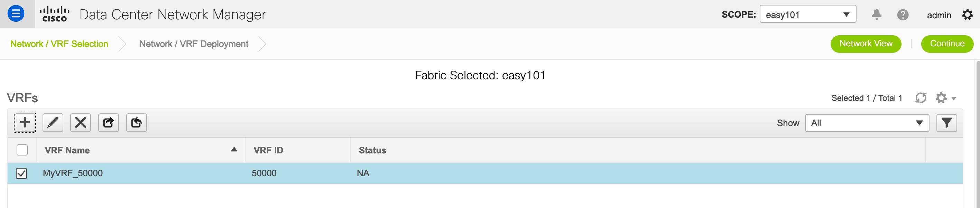
Task: Open the help question mark icon
Action: [903, 15]
